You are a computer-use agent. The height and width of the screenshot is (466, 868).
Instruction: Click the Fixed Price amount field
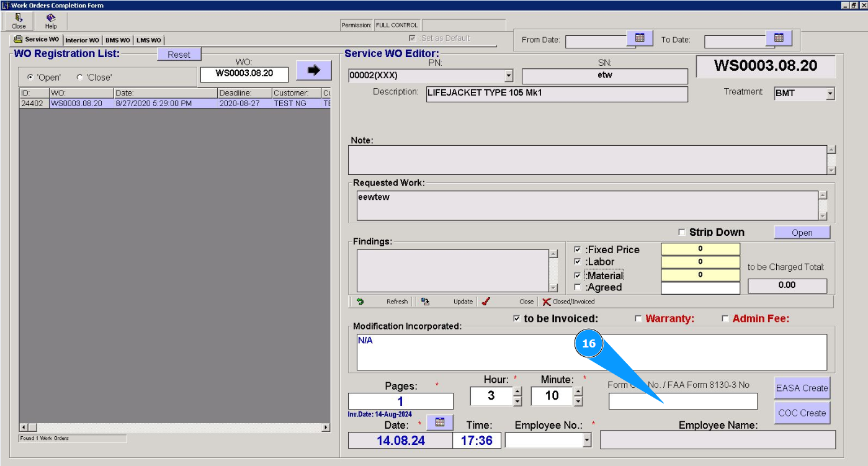(x=700, y=249)
